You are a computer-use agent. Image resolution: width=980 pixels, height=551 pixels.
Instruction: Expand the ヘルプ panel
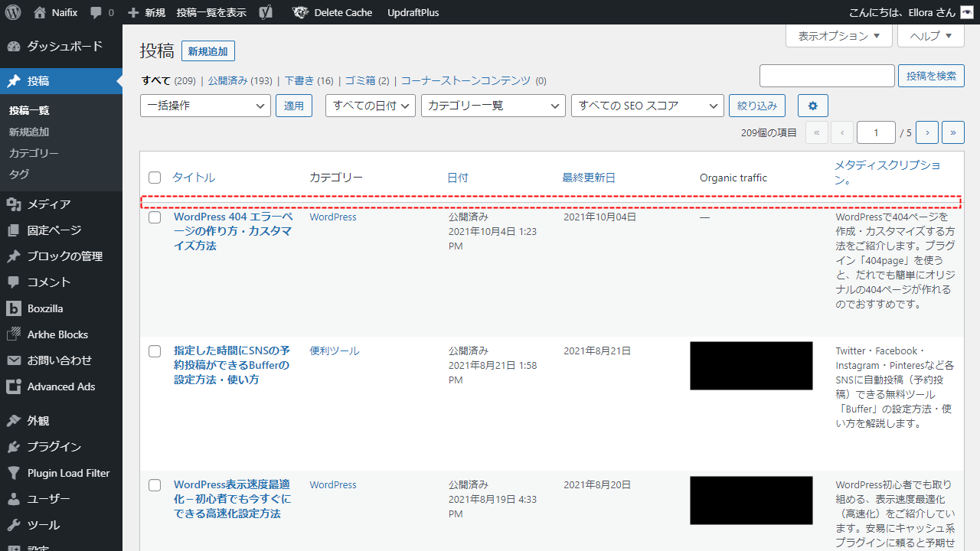930,36
